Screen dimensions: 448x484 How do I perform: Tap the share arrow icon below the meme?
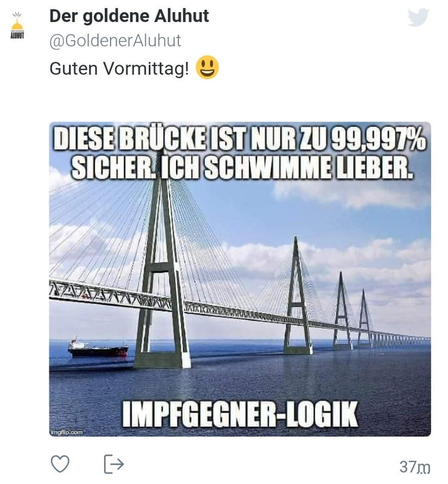click(x=114, y=463)
